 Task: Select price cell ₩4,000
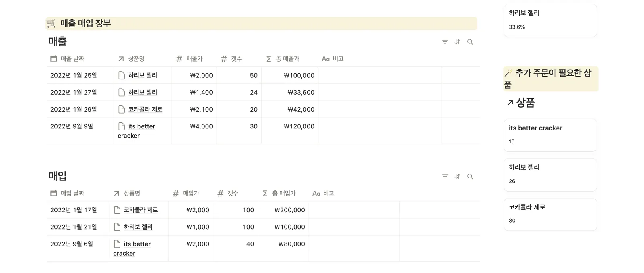point(194,131)
